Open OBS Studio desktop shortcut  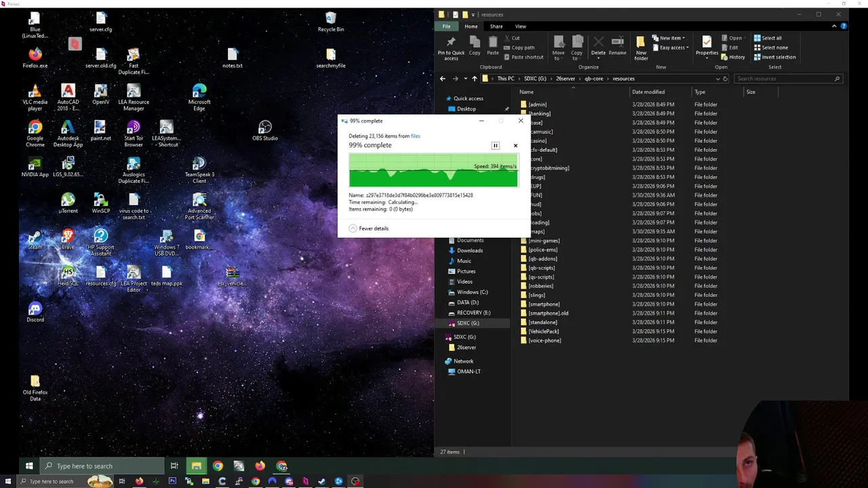[265, 131]
